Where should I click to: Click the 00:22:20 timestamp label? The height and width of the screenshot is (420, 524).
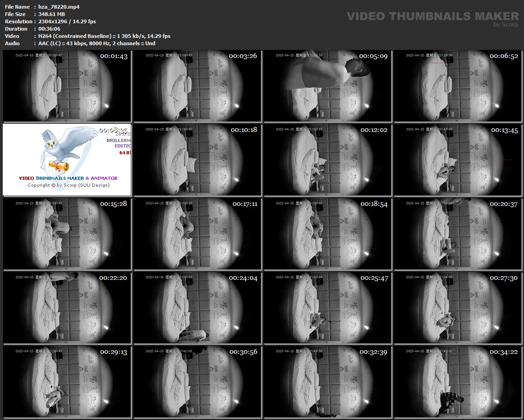(x=113, y=278)
